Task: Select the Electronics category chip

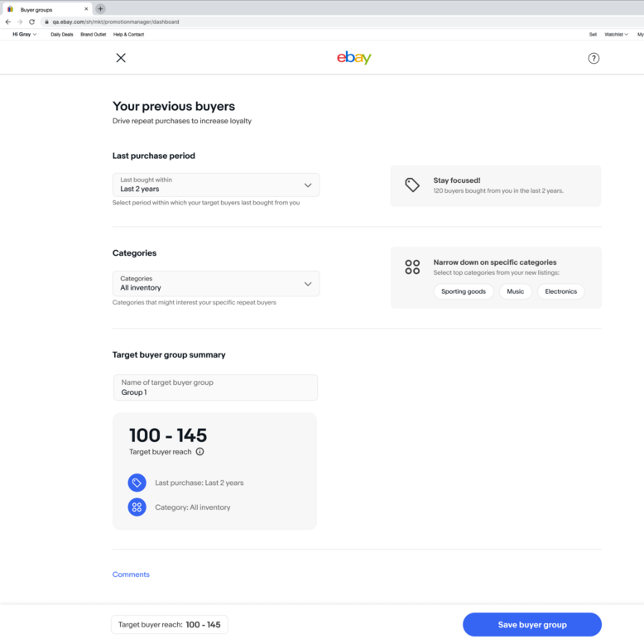Action: tap(560, 291)
